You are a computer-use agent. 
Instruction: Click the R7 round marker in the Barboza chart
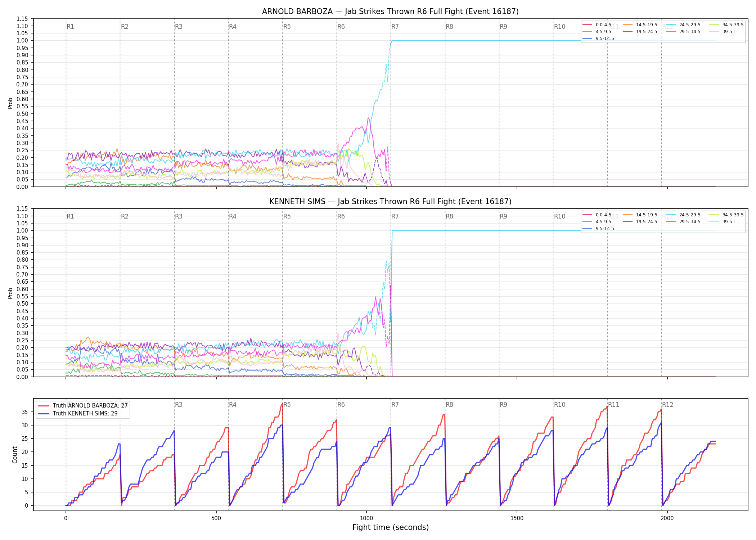coord(395,27)
